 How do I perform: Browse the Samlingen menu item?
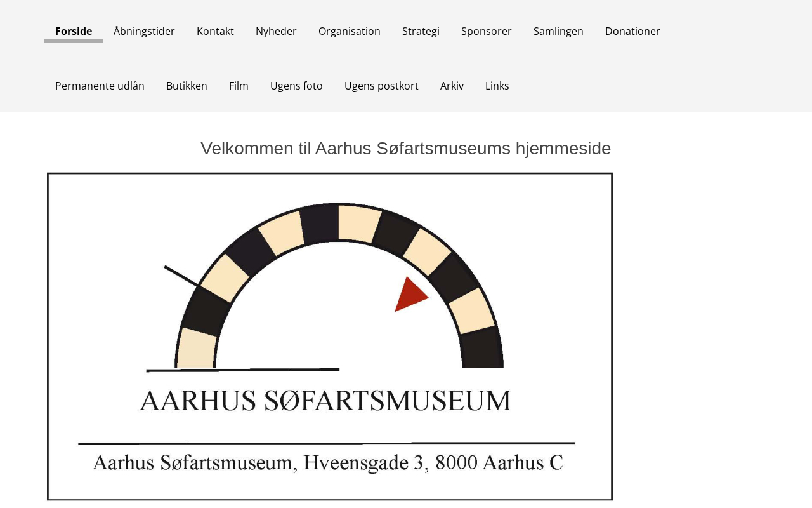pyautogui.click(x=558, y=31)
